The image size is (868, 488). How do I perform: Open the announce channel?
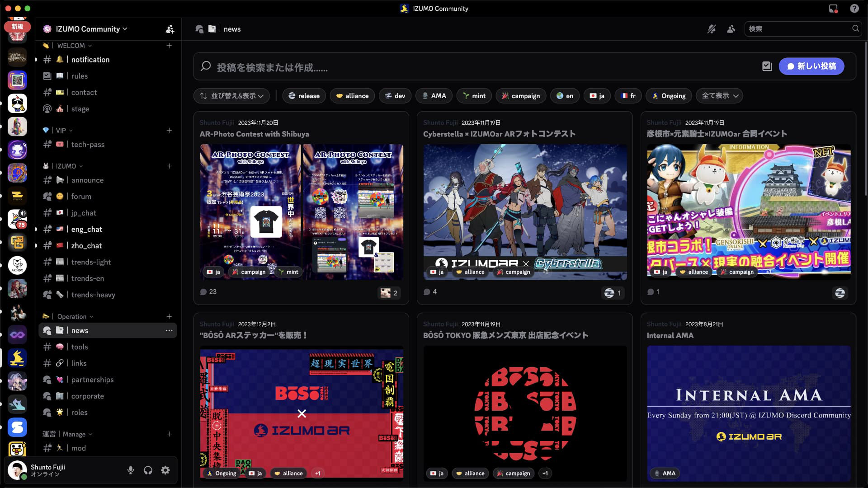pyautogui.click(x=108, y=180)
